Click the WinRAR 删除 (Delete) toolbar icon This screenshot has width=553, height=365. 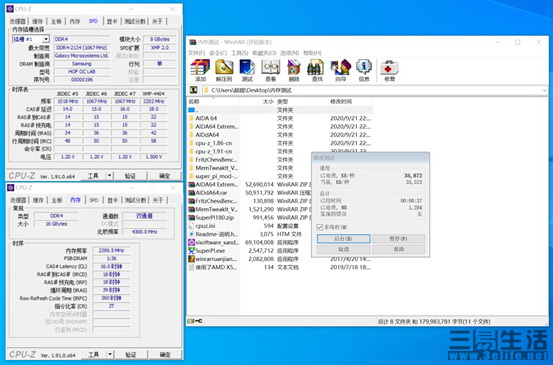pos(294,70)
